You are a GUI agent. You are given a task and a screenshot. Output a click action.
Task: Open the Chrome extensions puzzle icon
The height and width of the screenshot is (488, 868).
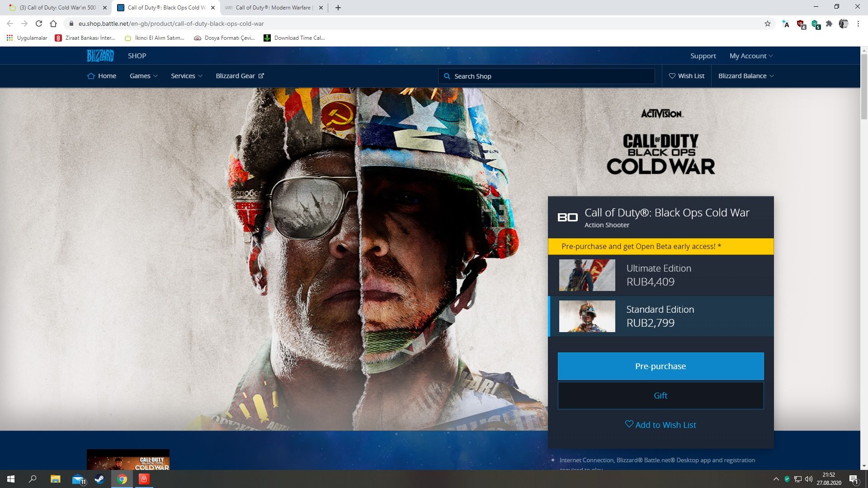point(829,23)
